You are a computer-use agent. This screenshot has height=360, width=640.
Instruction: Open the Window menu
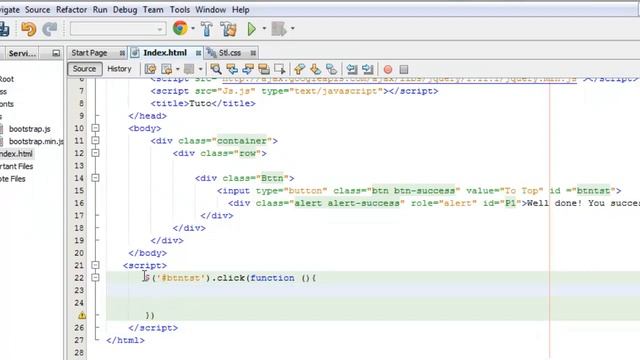point(211,9)
